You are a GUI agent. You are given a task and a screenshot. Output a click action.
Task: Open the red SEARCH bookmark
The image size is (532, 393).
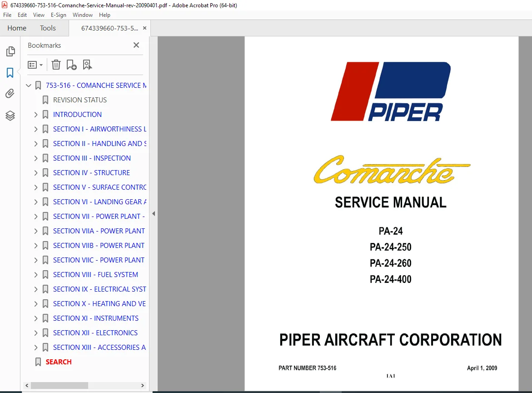coord(59,362)
